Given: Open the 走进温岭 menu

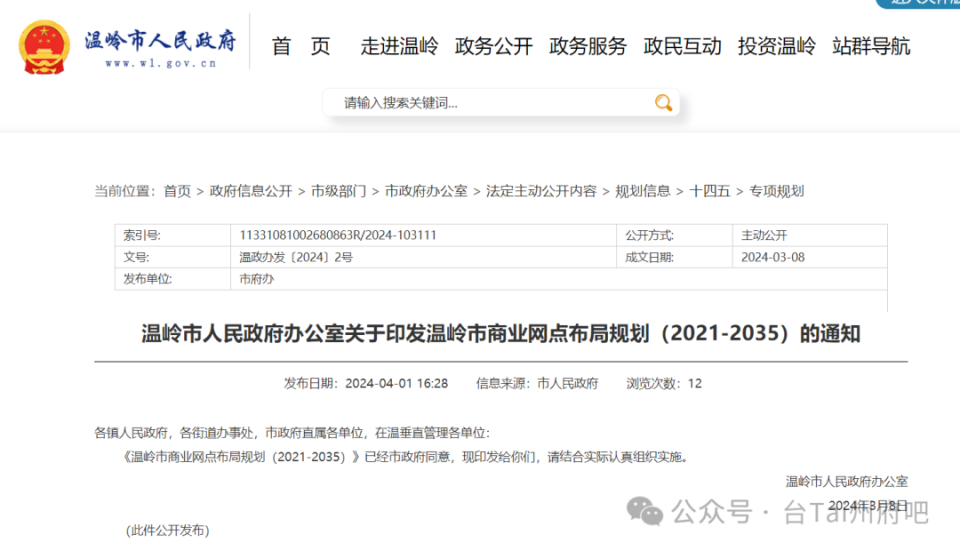Looking at the screenshot, I should point(399,46).
